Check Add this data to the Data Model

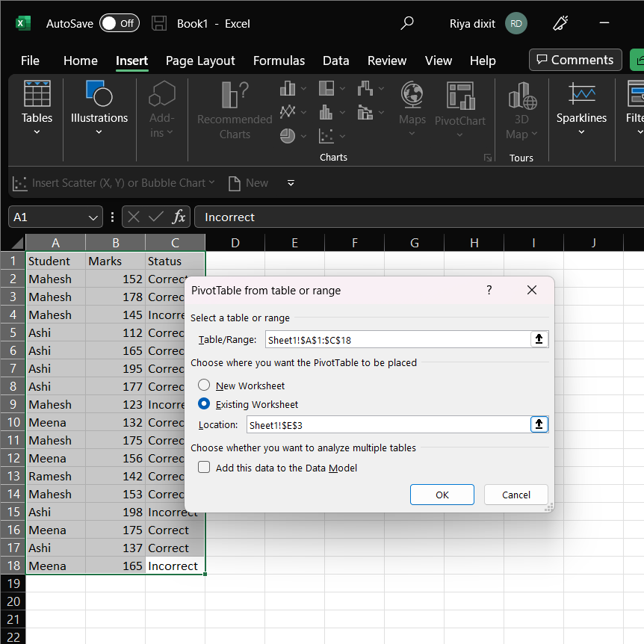[203, 467]
